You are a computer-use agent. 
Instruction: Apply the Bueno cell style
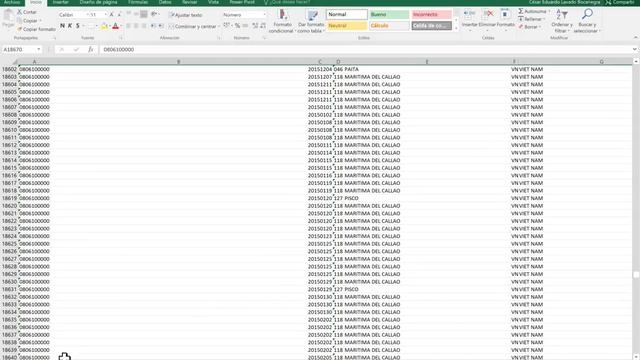point(389,15)
